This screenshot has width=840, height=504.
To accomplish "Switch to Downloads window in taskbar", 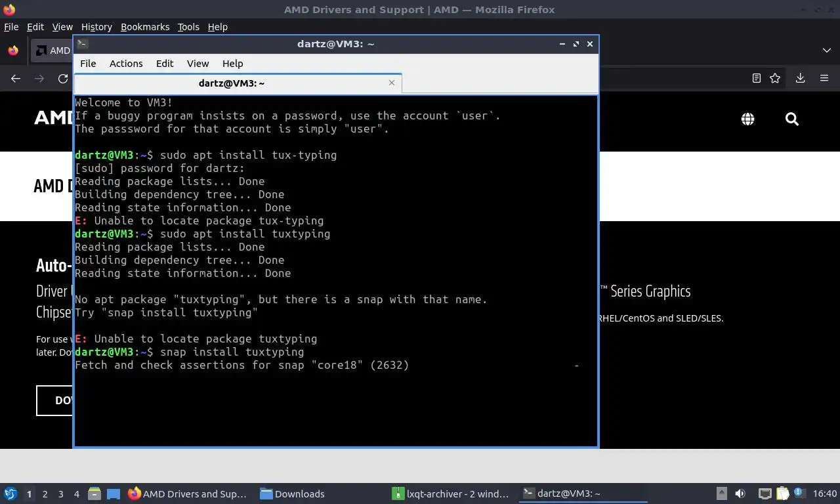I will click(292, 493).
